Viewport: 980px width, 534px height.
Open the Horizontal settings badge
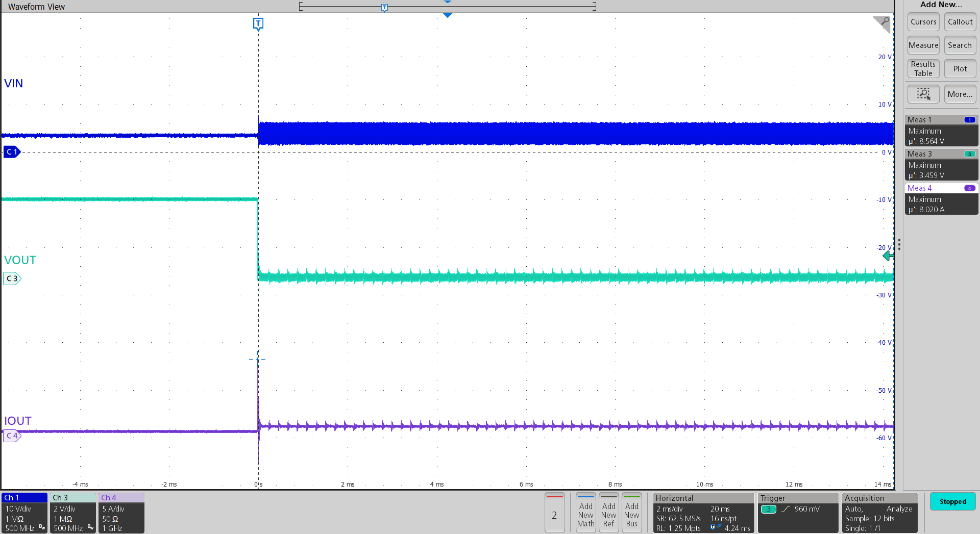pyautogui.click(x=704, y=513)
